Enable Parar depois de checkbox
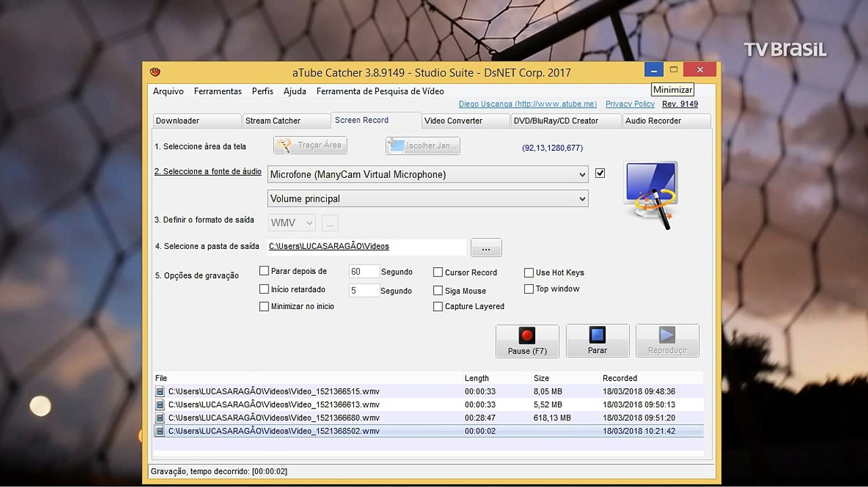Image resolution: width=868 pixels, height=487 pixels. pos(265,271)
